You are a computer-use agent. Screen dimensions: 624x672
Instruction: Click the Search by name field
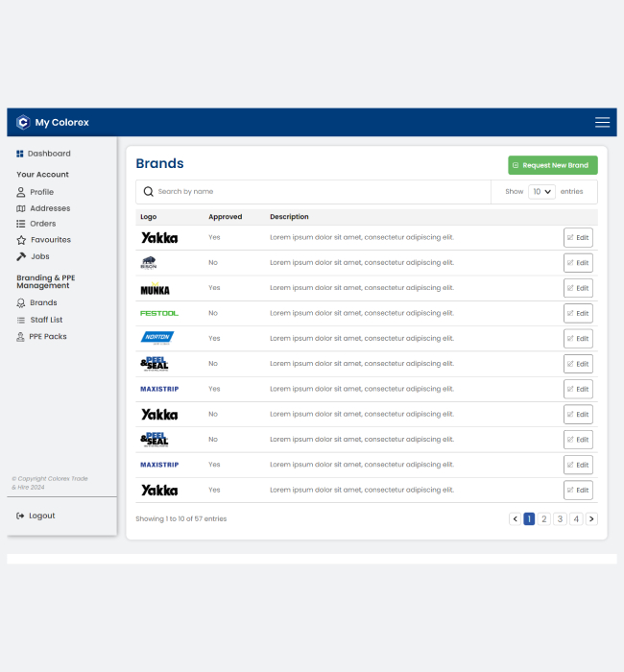point(317,192)
